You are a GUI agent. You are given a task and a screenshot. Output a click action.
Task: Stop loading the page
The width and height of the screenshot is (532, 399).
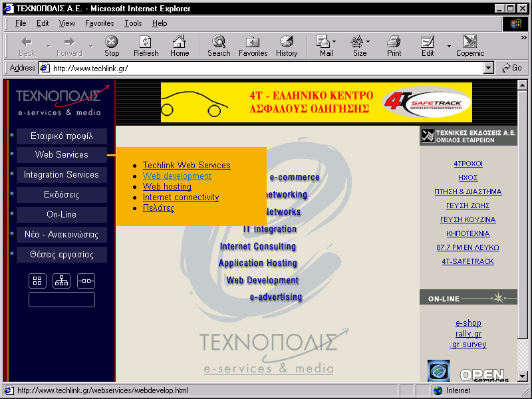coord(112,47)
